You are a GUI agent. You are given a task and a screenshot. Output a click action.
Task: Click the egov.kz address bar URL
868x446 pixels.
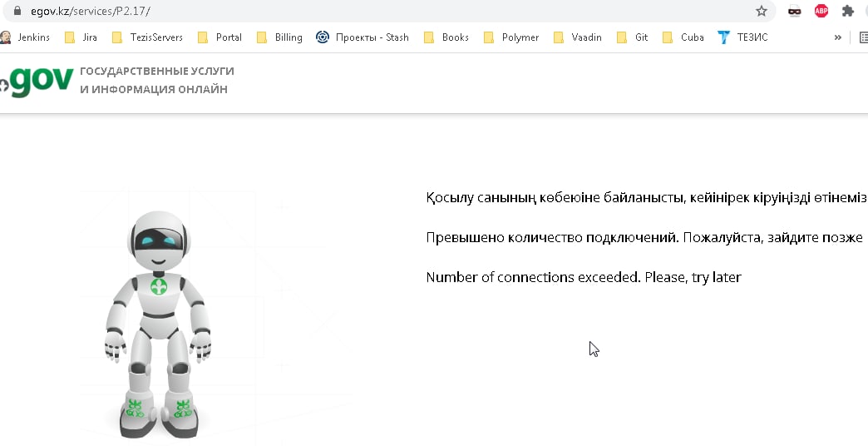tap(91, 11)
